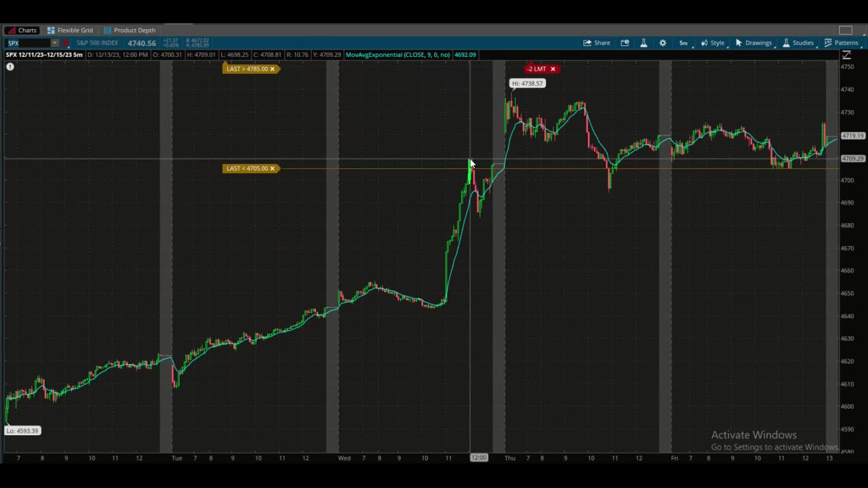Click the SPX symbol input field
This screenshot has height=488, width=868.
pyautogui.click(x=28, y=43)
